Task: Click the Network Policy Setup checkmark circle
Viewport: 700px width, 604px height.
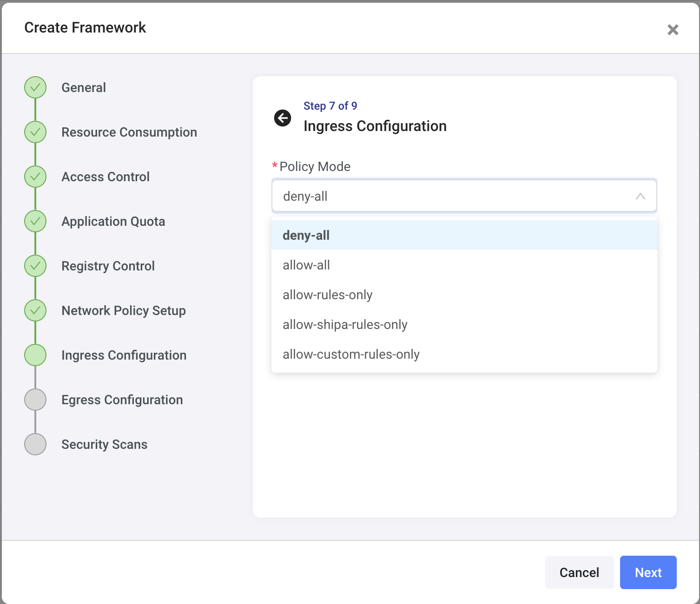Action: tap(35, 310)
